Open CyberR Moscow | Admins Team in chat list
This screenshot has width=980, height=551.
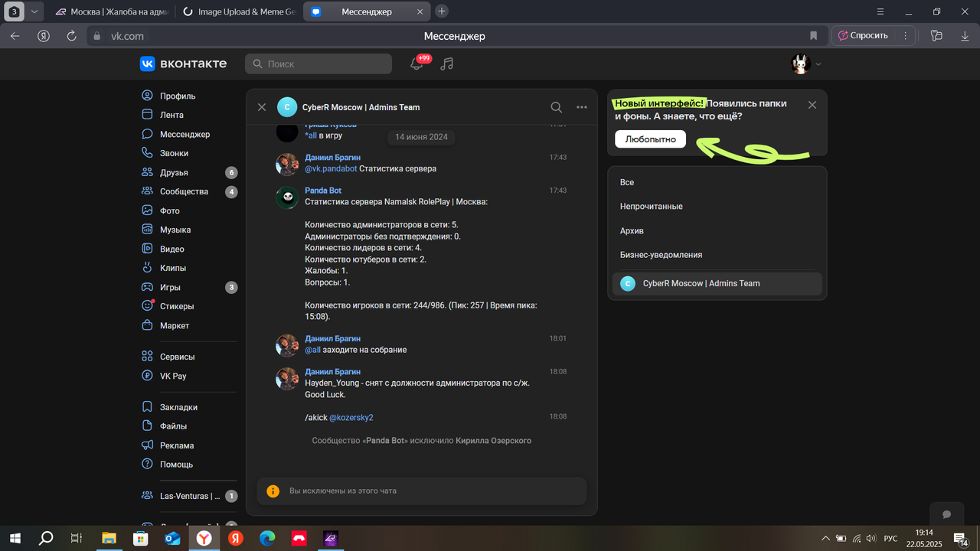[717, 283]
